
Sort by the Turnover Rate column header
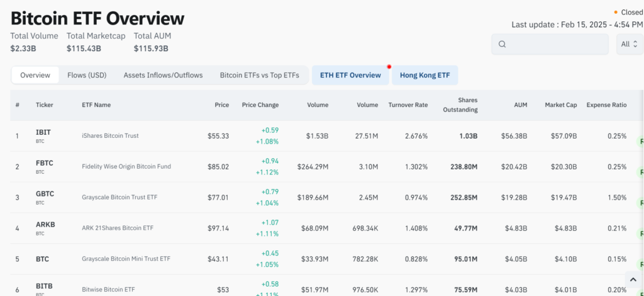(408, 105)
